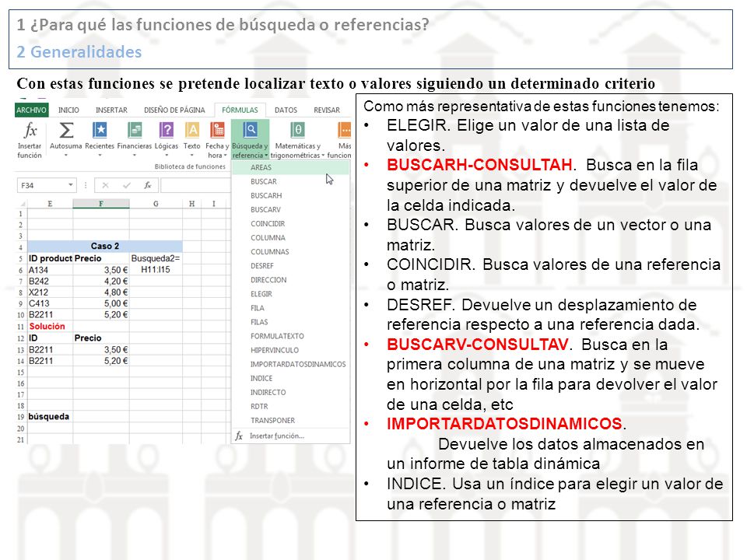Select cell showing H11:I15

tap(156, 270)
